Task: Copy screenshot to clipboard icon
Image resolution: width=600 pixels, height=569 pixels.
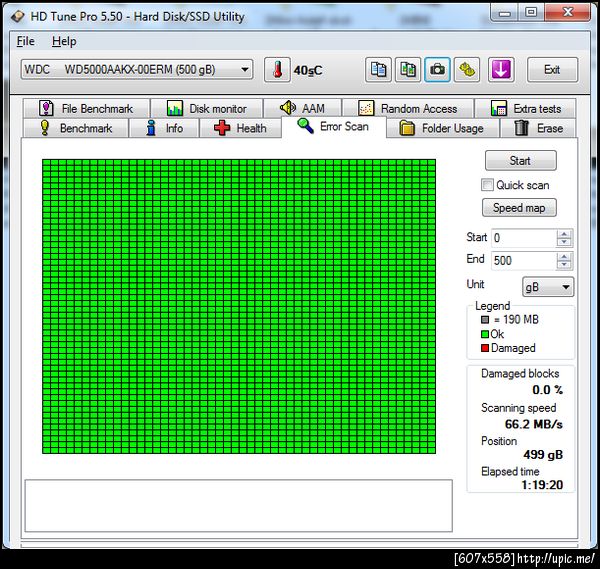Action: click(x=408, y=70)
